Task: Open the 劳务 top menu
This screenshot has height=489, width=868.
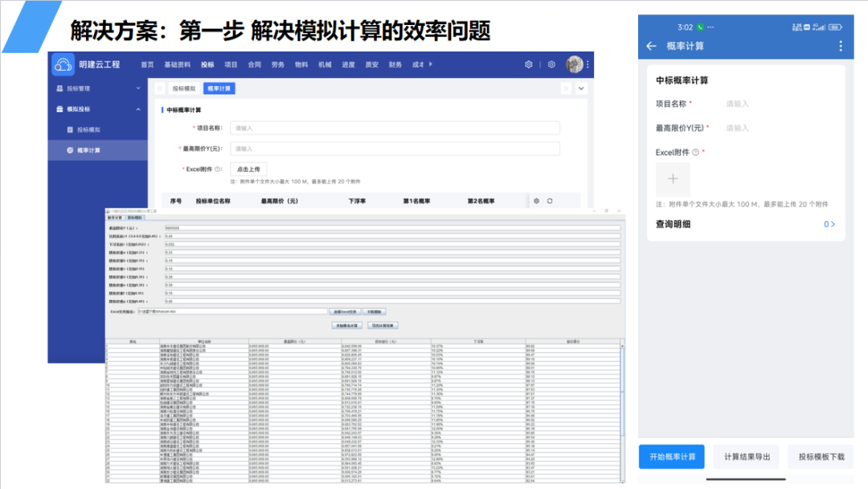Action: pyautogui.click(x=278, y=65)
